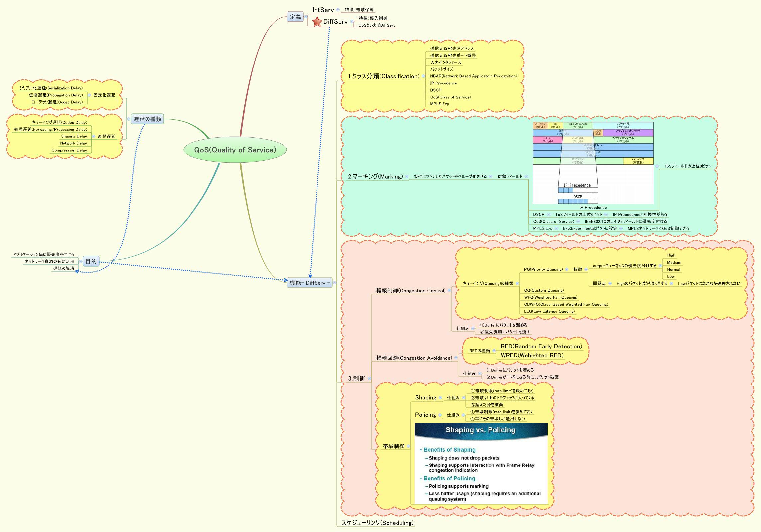
Task: Select the RED(Random Early Detection) topic
Action: point(541,346)
